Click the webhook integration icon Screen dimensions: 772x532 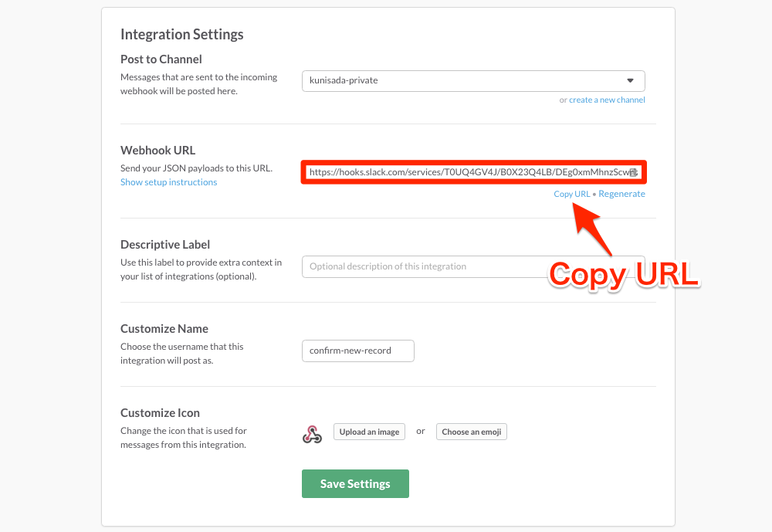click(312, 435)
